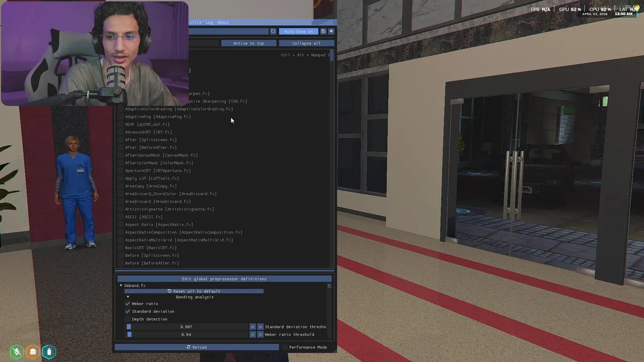Adjust the Weber ratio threshold 0.04 slider
The width and height of the screenshot is (644, 362).
click(187, 334)
